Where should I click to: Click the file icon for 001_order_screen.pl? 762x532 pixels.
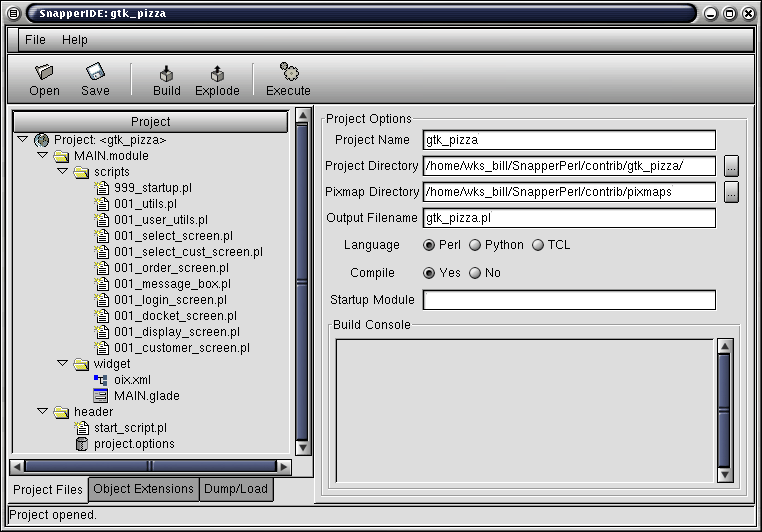click(102, 268)
